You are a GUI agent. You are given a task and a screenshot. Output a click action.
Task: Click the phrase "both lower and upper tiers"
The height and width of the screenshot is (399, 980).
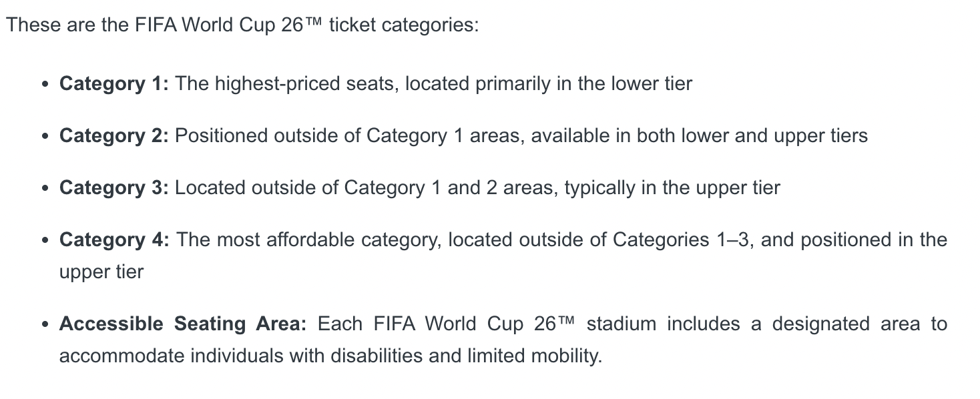pos(752,136)
